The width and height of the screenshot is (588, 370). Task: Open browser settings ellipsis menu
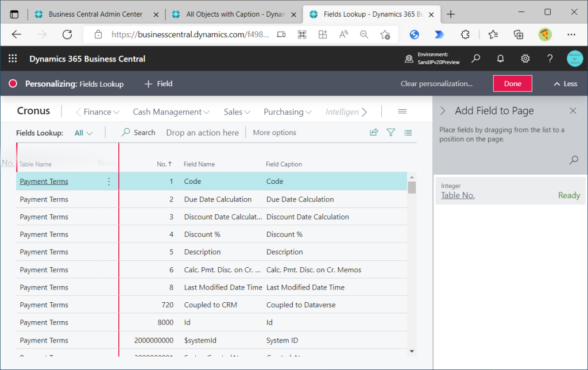coord(571,34)
